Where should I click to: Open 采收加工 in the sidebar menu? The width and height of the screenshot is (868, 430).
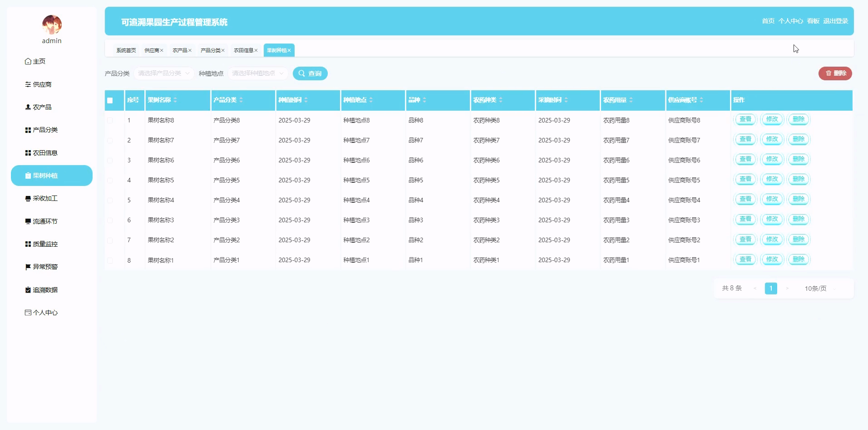(52, 198)
